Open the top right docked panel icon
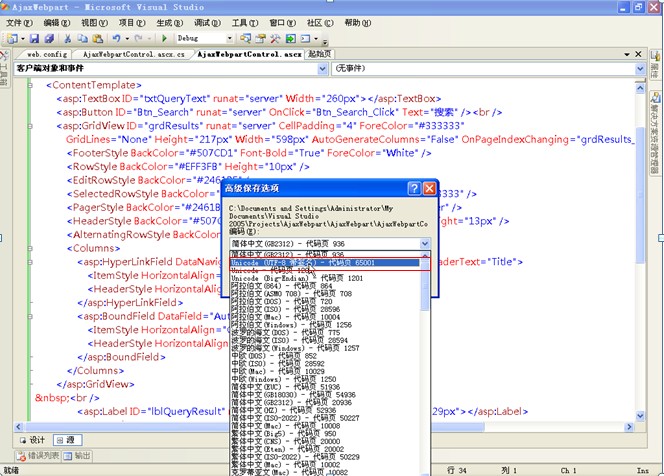Screen dimensions: 664x476 coord(655,66)
